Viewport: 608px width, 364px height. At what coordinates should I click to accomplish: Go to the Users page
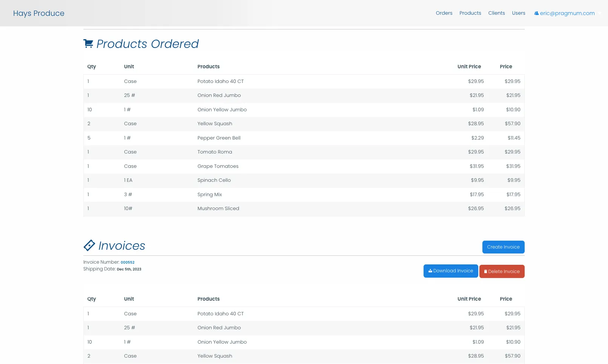(519, 13)
